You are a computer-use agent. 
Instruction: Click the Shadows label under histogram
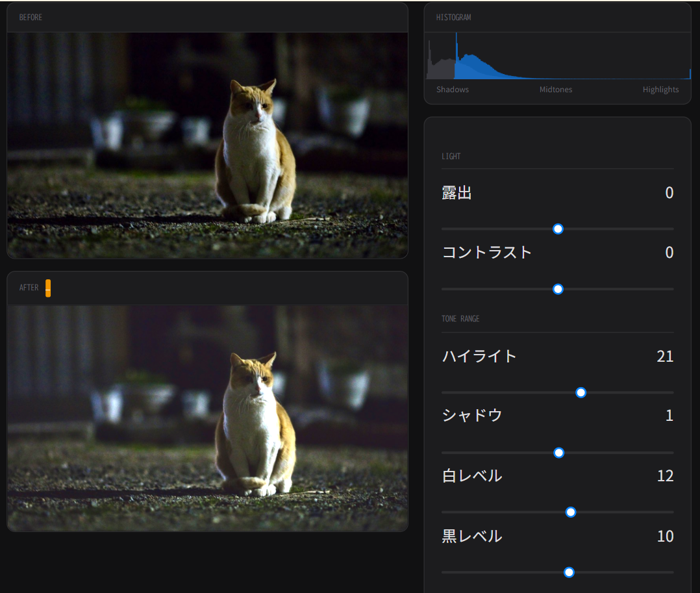click(x=453, y=90)
